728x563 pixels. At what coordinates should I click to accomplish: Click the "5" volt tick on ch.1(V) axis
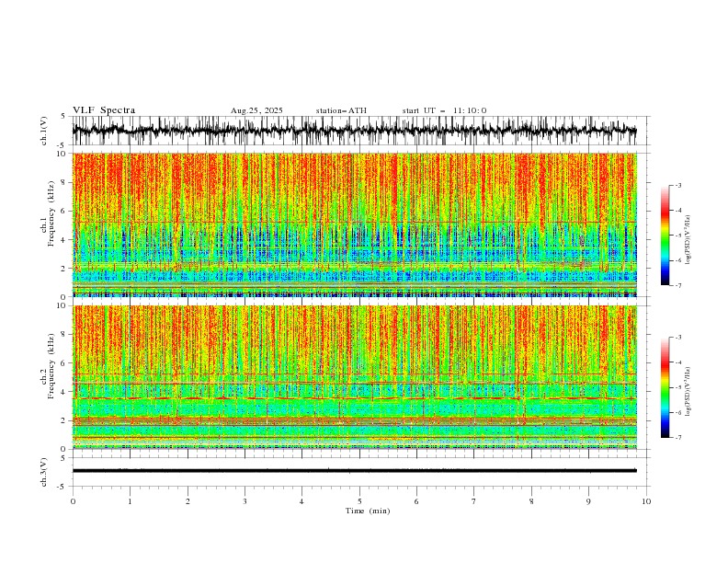tap(63, 117)
